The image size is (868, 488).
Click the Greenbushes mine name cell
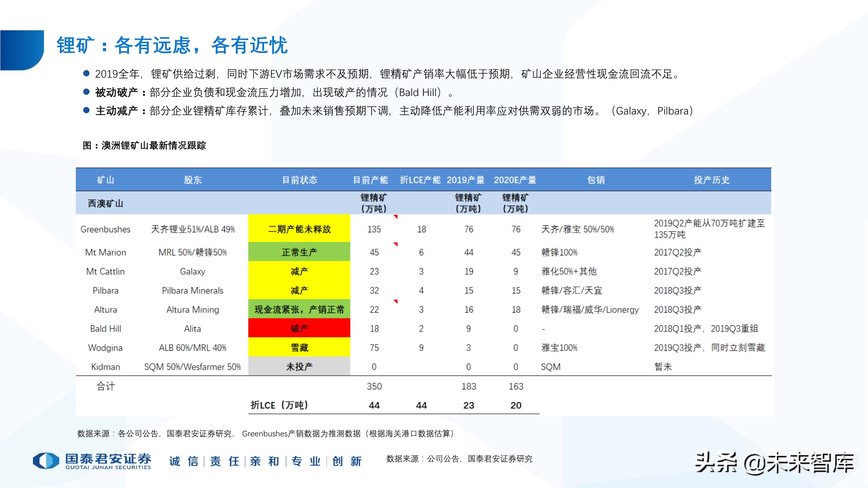click(x=105, y=229)
